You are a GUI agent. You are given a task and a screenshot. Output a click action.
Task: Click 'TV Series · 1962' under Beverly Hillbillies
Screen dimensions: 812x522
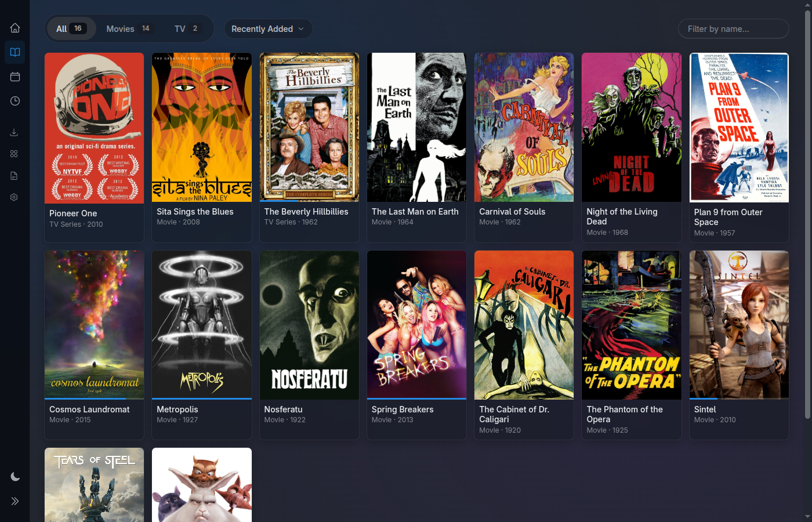pyautogui.click(x=291, y=222)
